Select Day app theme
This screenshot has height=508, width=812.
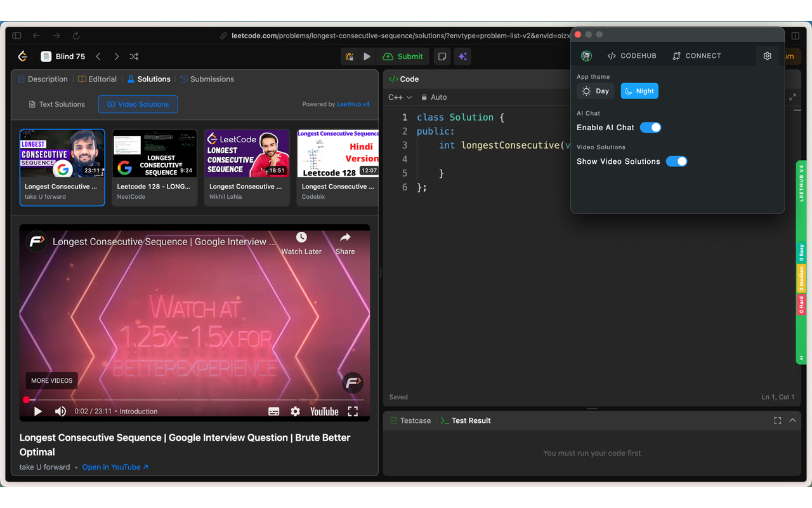(596, 91)
